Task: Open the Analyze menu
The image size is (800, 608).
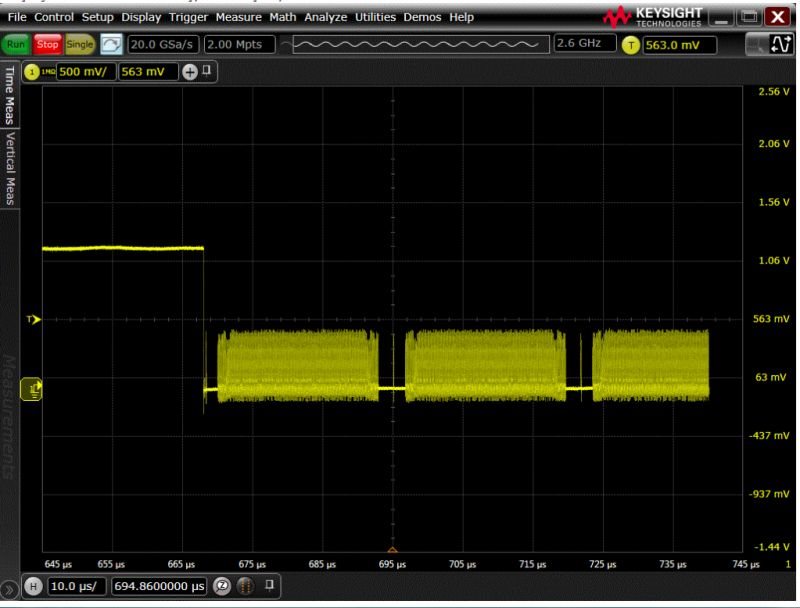Action: point(326,17)
